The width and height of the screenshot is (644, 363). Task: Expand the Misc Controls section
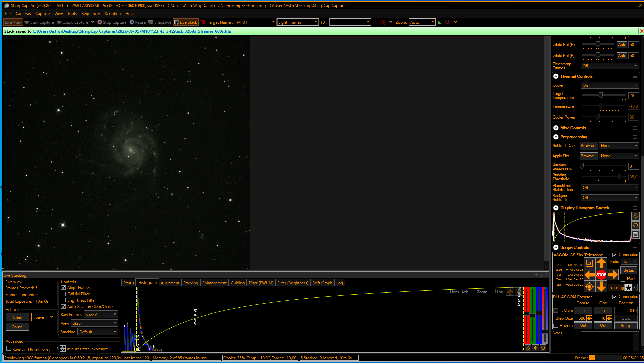(x=556, y=128)
